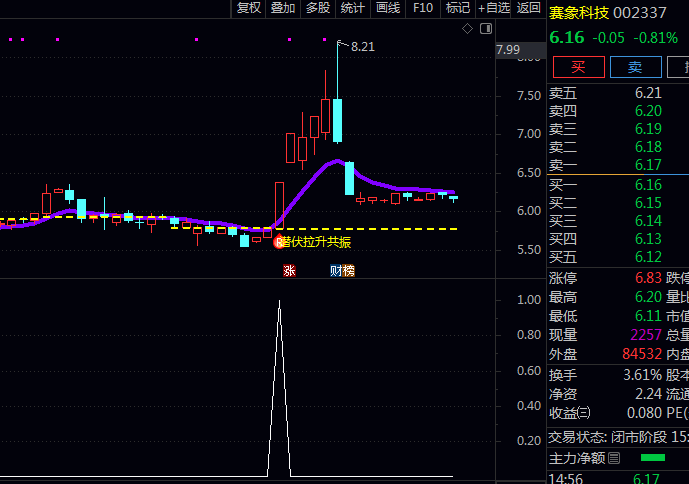
Task: Click the 返回 back button
Action: point(529,8)
